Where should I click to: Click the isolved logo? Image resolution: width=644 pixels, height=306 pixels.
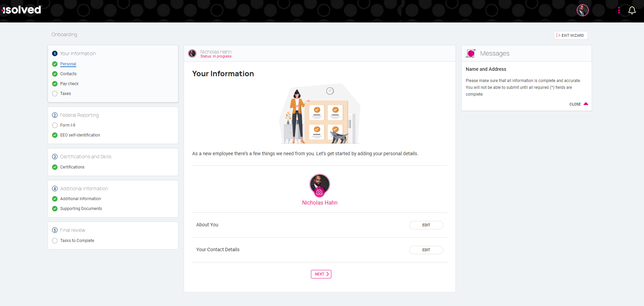point(21,10)
